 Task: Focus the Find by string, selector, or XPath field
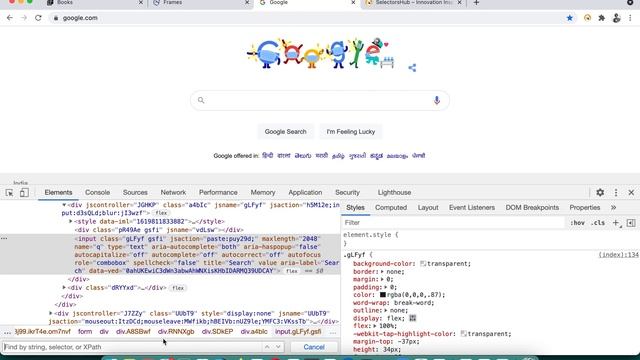click(132, 347)
